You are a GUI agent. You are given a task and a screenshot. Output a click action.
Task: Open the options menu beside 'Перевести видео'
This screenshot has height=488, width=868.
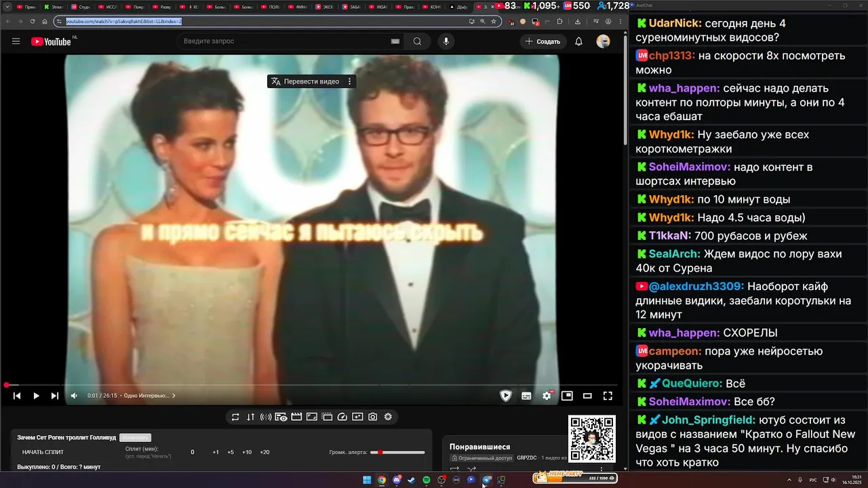(350, 81)
